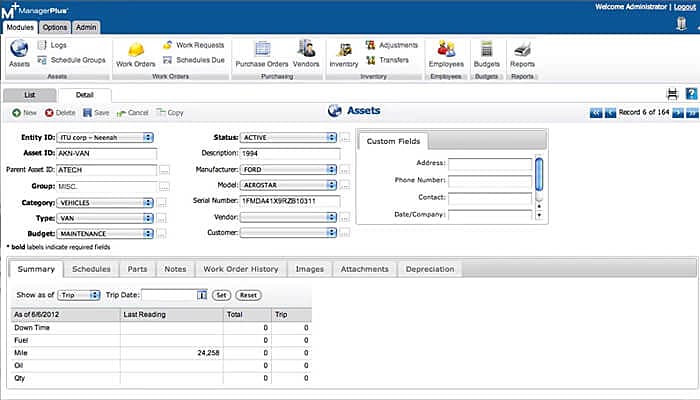Open the Budgets calculator icon

click(487, 49)
